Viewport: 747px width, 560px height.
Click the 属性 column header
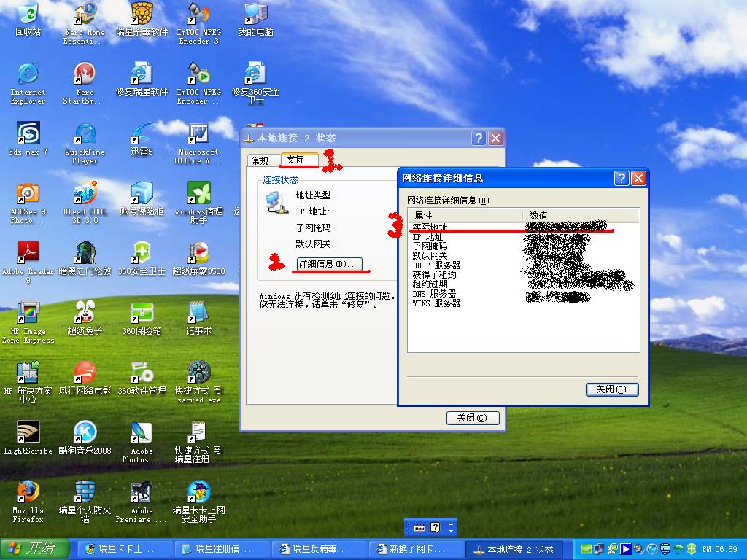click(465, 215)
